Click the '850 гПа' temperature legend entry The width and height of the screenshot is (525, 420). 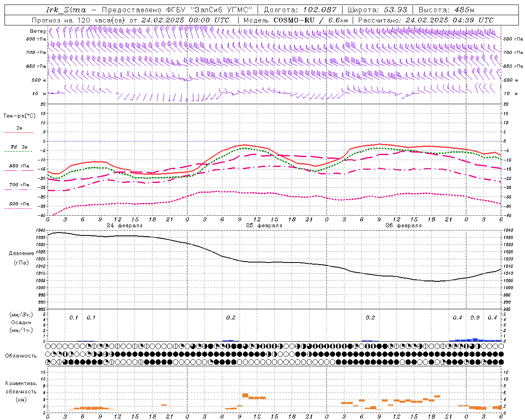point(19,166)
